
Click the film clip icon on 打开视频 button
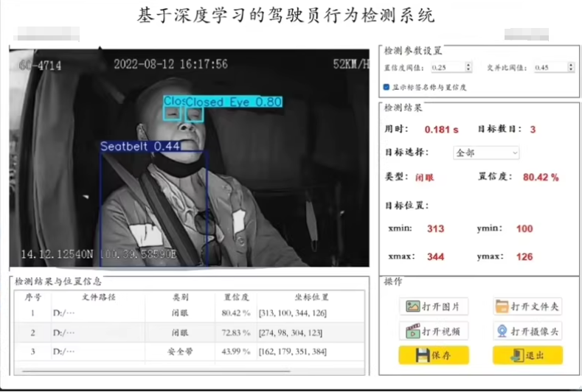click(413, 331)
